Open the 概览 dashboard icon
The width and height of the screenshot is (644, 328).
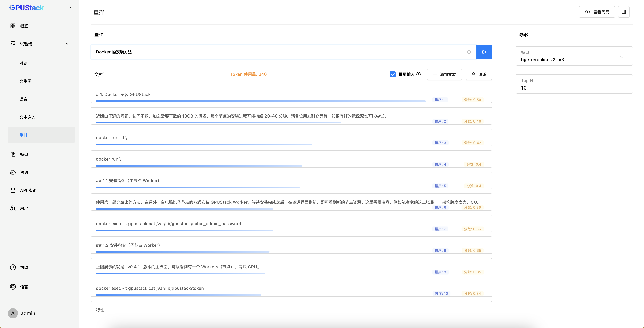13,26
